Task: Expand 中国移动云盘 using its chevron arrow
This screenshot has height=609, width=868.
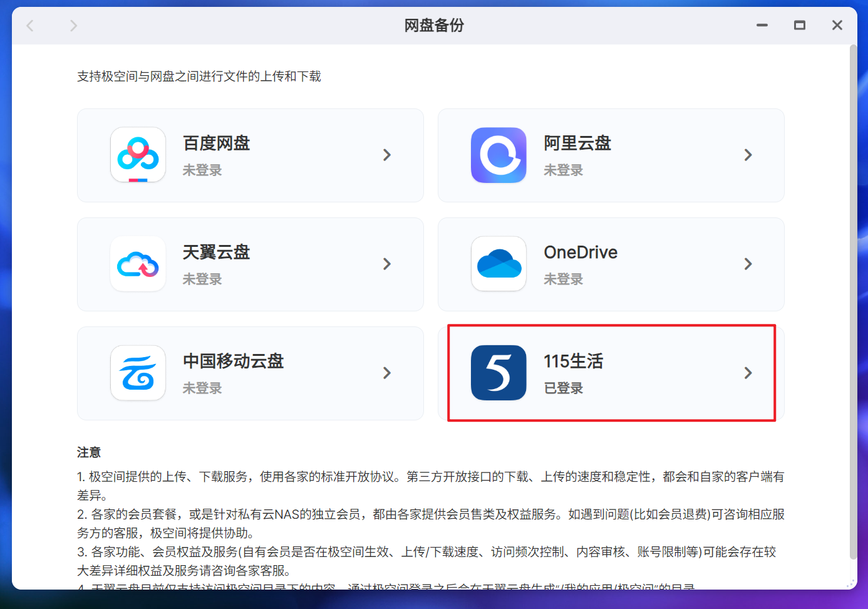Action: (387, 373)
